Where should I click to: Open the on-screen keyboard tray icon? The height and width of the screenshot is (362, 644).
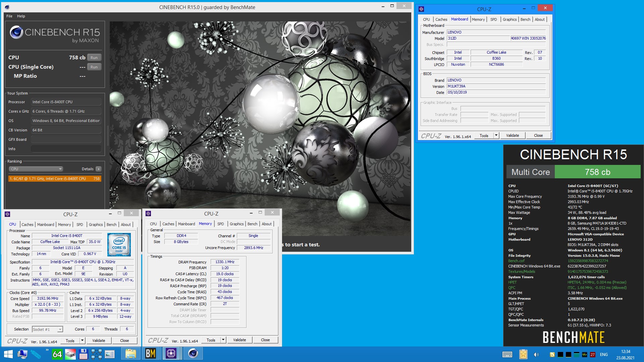507,354
